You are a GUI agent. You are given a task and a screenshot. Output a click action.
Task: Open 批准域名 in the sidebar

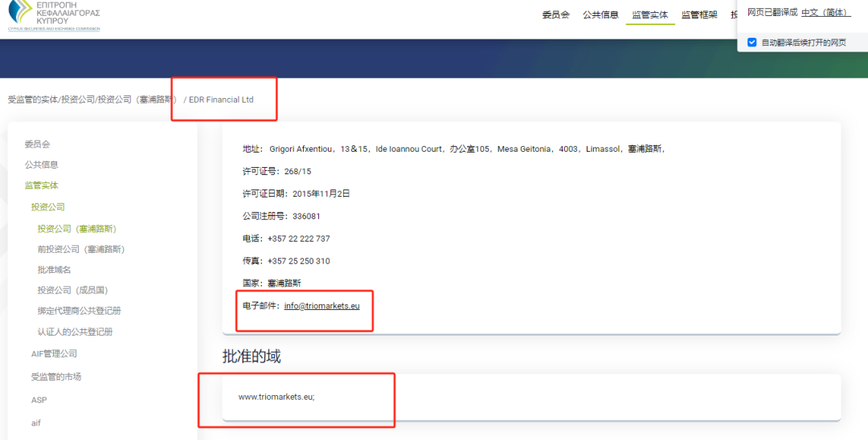tap(55, 269)
